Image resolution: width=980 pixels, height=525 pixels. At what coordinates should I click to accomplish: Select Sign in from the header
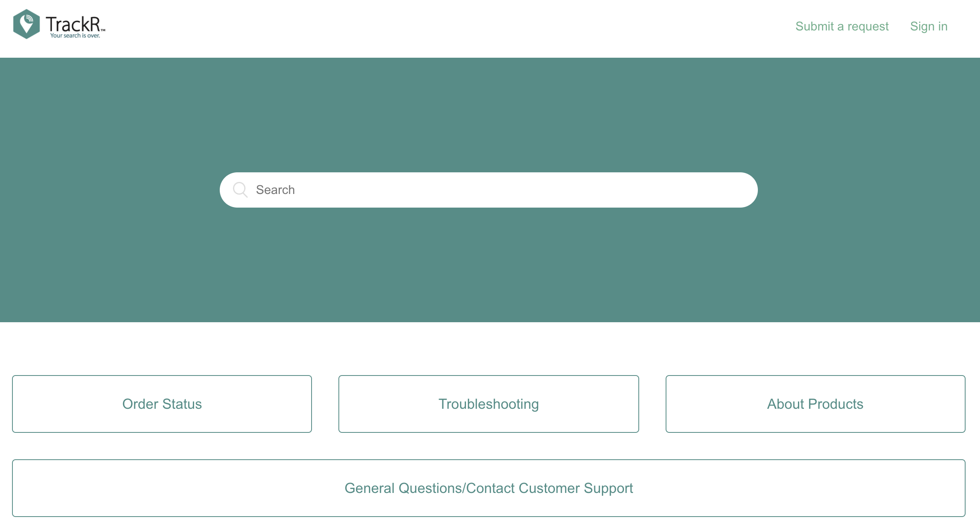click(x=929, y=26)
